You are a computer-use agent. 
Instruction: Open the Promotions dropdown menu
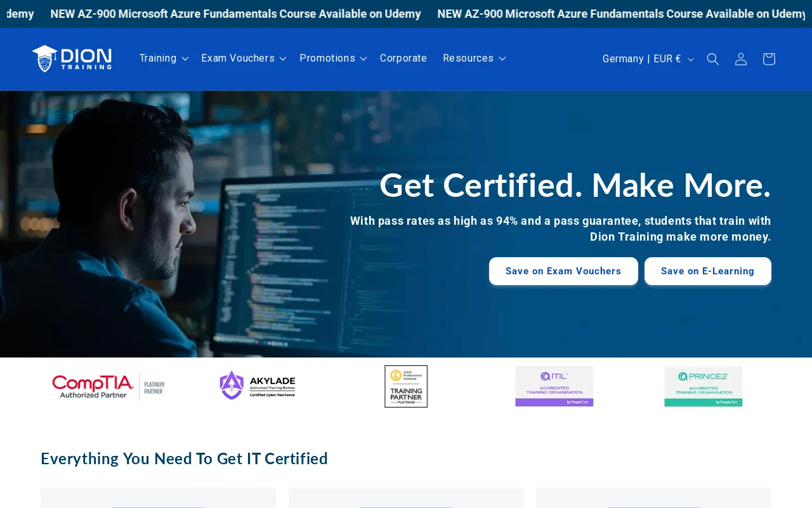click(333, 58)
